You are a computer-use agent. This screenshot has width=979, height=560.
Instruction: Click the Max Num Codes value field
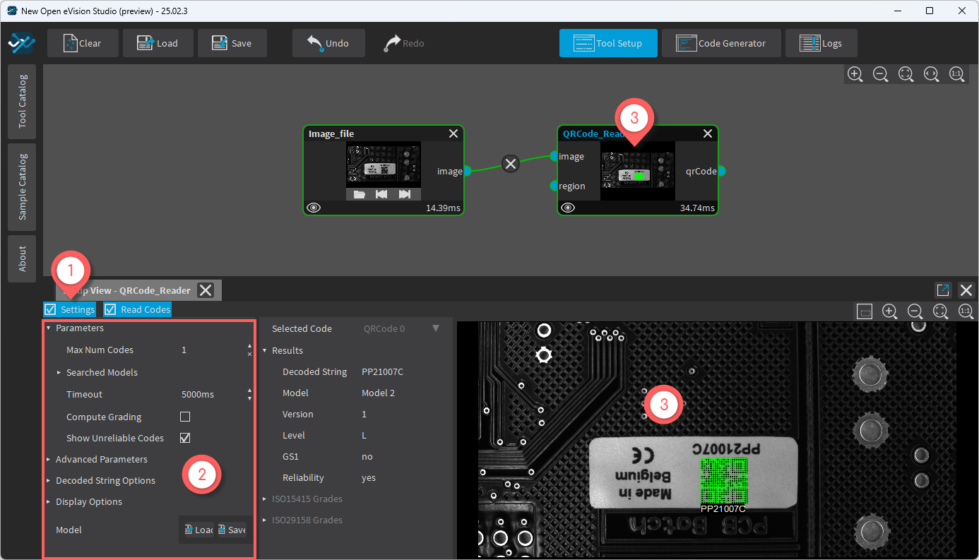coord(211,350)
